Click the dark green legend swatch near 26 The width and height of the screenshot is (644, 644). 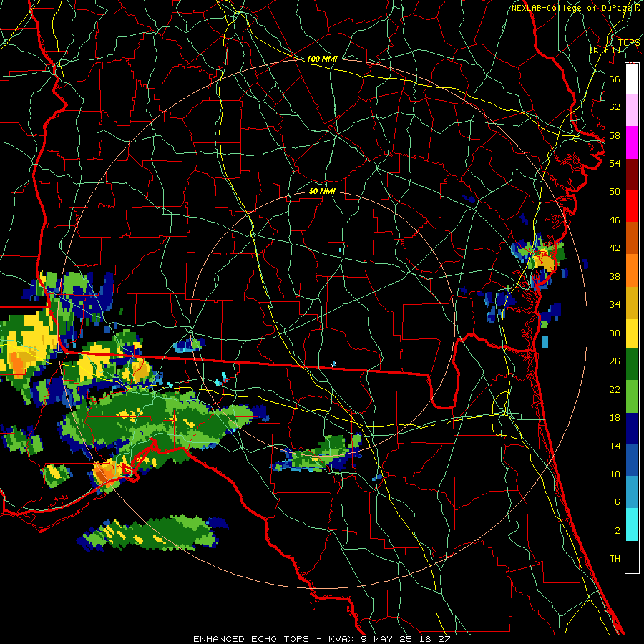tap(632, 364)
